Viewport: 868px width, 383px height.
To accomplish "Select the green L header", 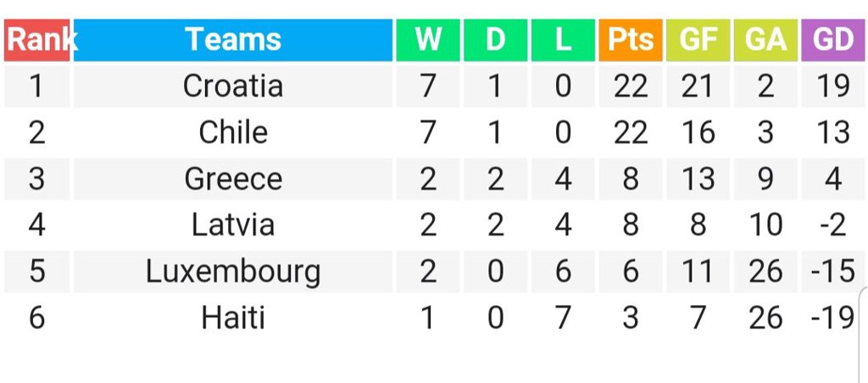I will 563,40.
